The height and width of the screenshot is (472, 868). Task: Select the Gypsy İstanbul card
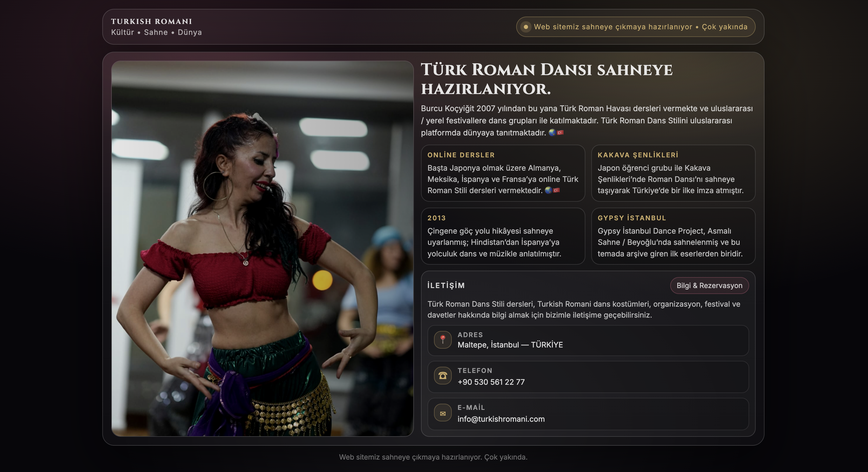(x=673, y=236)
